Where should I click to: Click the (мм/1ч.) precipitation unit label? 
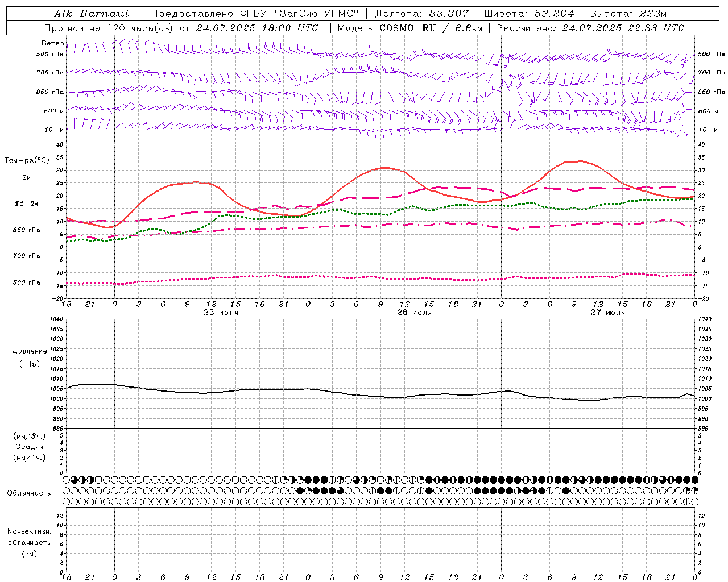point(30,458)
